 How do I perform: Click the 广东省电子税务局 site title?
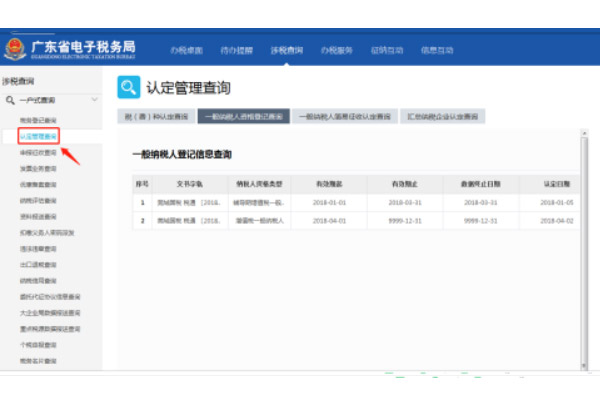(x=83, y=47)
